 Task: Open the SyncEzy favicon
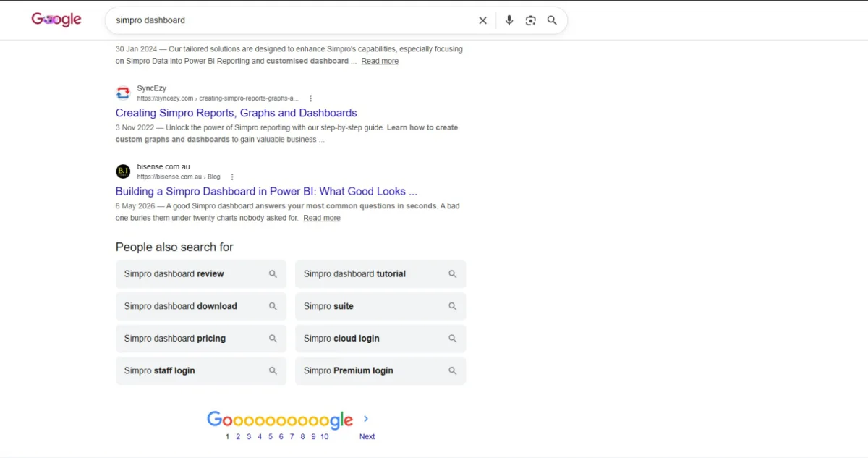(123, 93)
